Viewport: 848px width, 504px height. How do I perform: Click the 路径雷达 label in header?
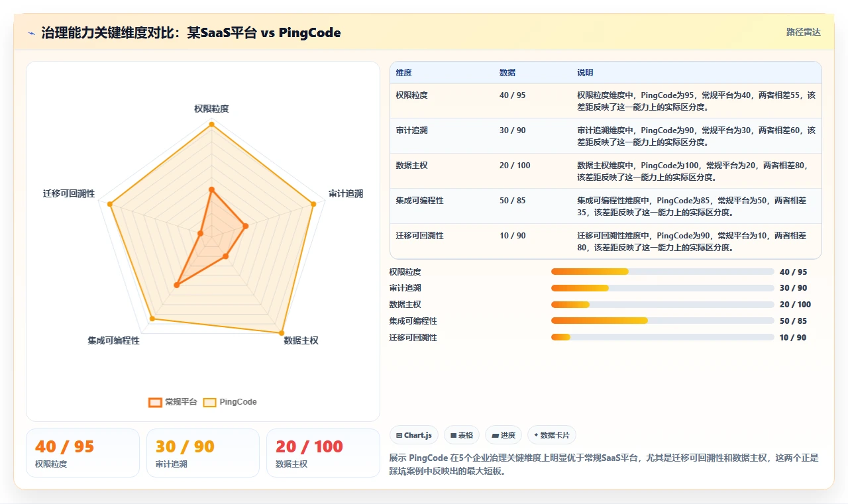tap(803, 32)
